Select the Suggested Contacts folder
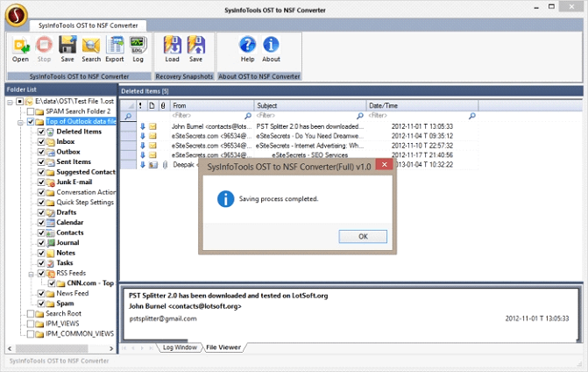Image resolution: width=588 pixels, height=372 pixels. click(x=86, y=172)
